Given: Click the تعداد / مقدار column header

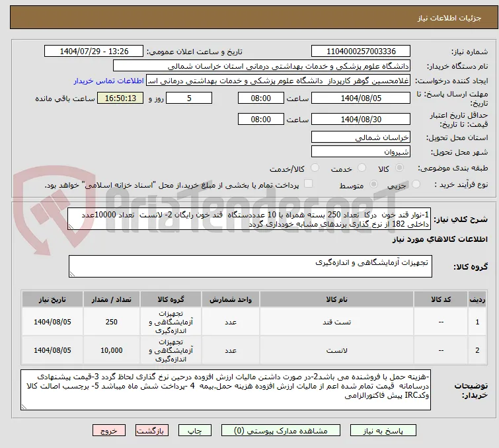Looking at the screenshot, I should click(112, 299).
